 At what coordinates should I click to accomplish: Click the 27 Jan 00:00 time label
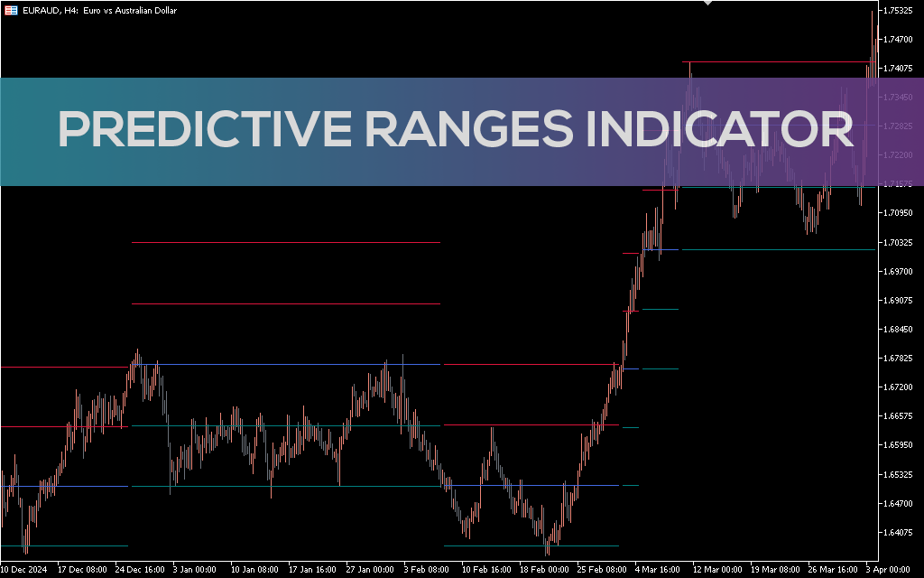click(x=371, y=570)
